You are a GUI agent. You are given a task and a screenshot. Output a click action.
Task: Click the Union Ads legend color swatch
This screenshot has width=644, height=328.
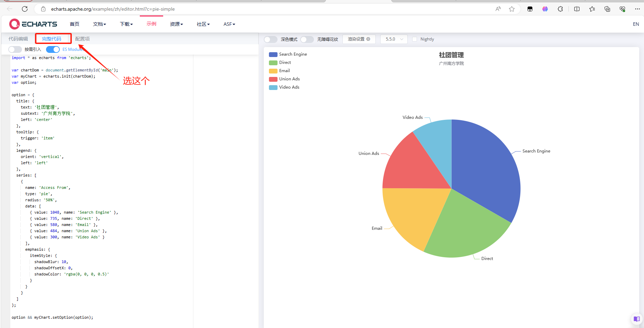click(273, 79)
